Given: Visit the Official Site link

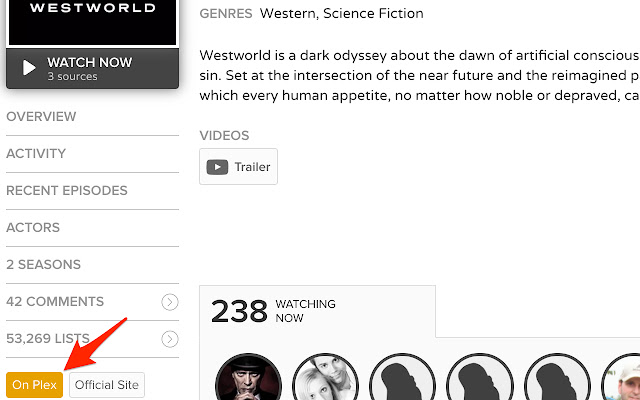Looking at the screenshot, I should pos(108,385).
